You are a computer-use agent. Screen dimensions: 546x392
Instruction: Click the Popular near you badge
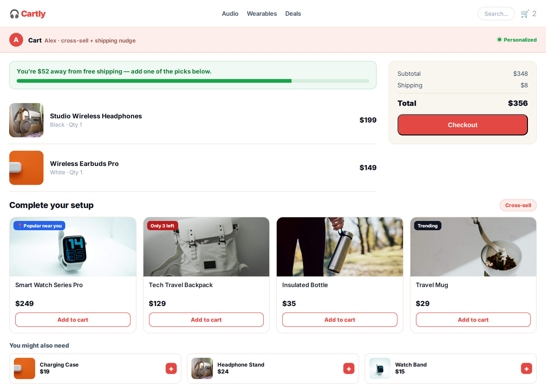[x=39, y=226]
